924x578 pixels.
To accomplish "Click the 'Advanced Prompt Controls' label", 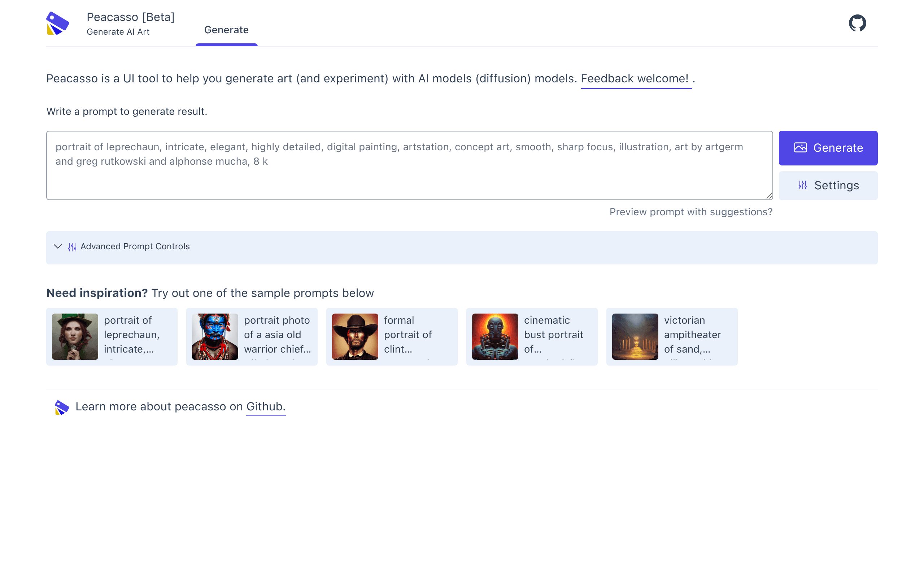I will coord(135,247).
